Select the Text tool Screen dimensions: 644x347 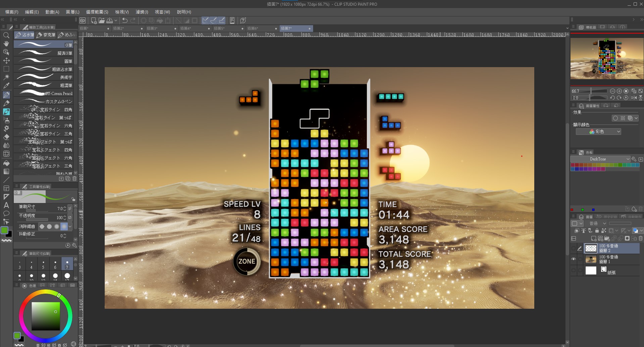click(6, 205)
